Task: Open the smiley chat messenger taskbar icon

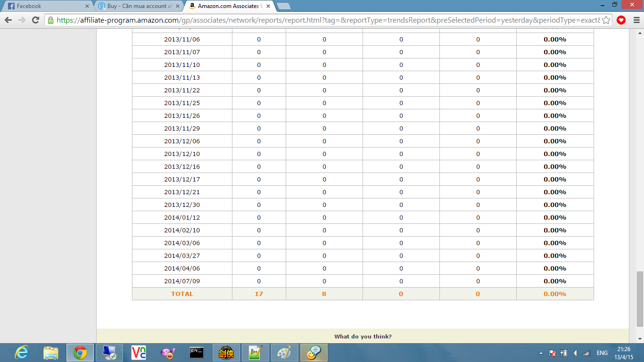Action: click(314, 353)
